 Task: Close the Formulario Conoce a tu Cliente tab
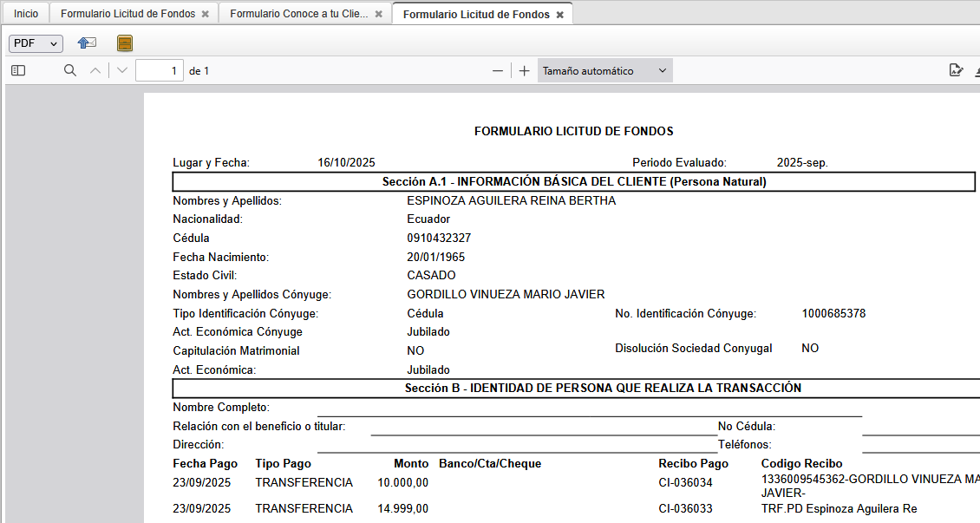pyautogui.click(x=379, y=15)
